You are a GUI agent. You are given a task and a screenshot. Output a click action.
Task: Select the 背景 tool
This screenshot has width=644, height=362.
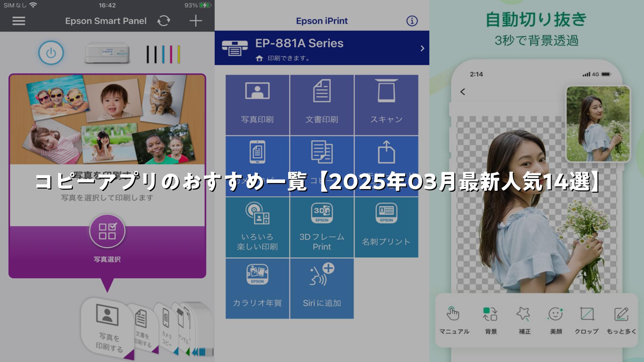(x=491, y=320)
